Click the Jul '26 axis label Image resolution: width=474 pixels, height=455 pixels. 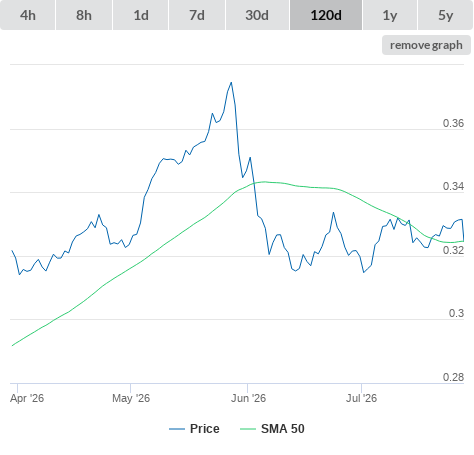361,398
